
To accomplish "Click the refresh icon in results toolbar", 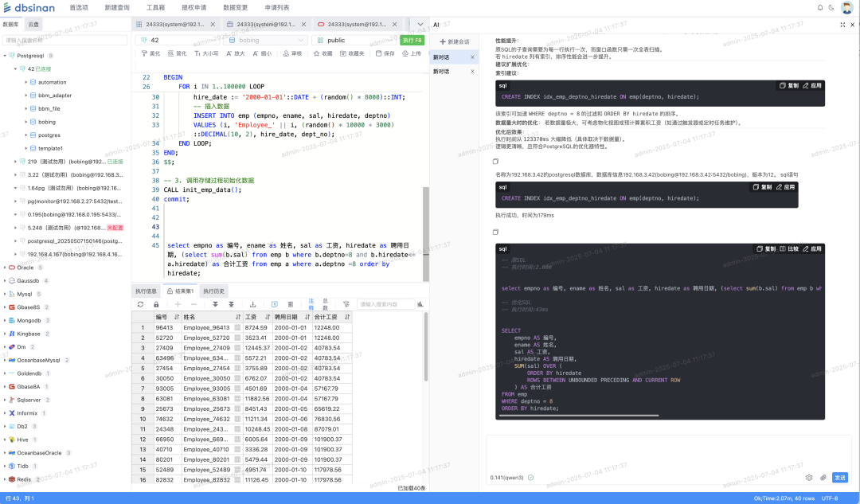I will click(x=141, y=304).
